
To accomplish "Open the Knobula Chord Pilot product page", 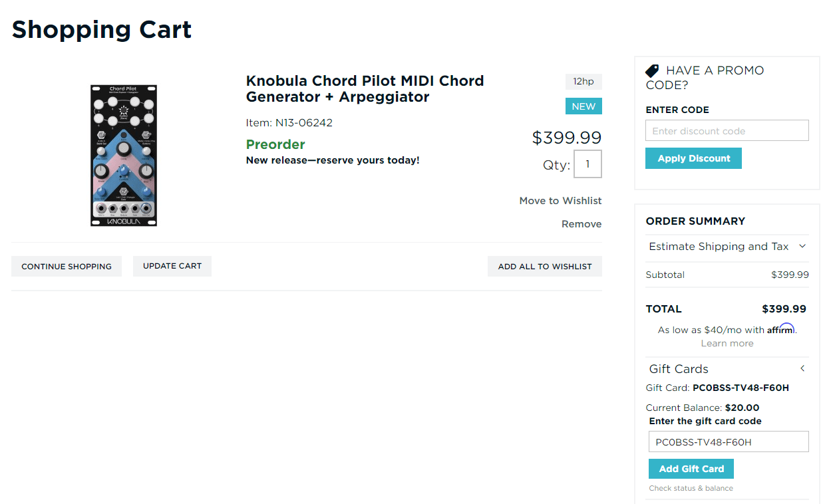I will pos(365,88).
